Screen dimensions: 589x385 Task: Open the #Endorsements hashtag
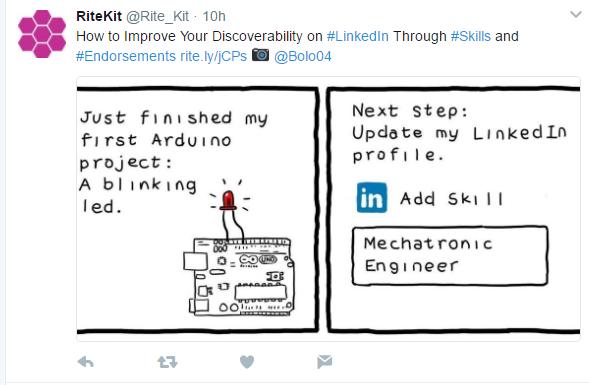click(x=126, y=56)
